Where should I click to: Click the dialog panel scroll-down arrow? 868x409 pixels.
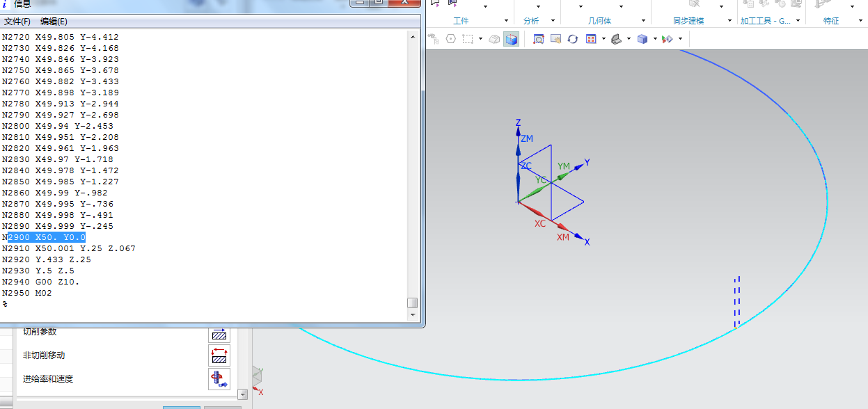243,394
